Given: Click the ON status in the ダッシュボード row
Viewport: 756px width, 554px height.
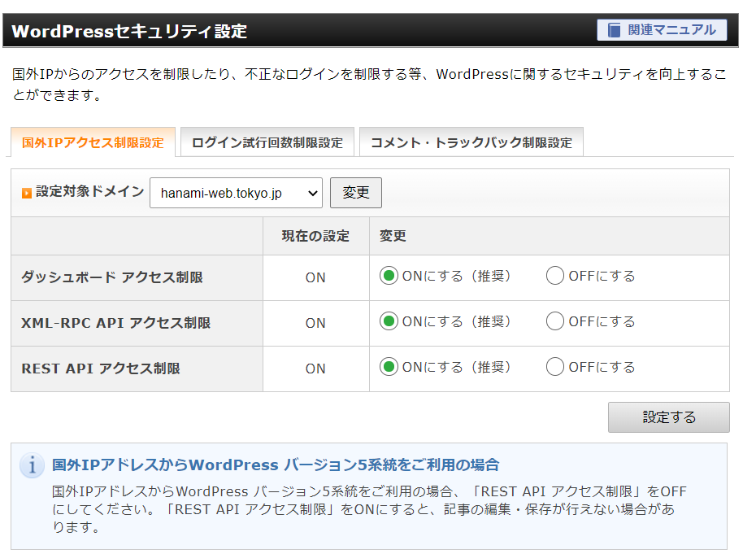Looking at the screenshot, I should coord(315,278).
